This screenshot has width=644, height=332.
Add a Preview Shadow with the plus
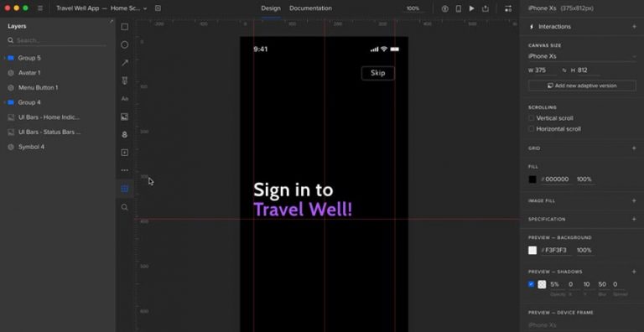coord(634,272)
